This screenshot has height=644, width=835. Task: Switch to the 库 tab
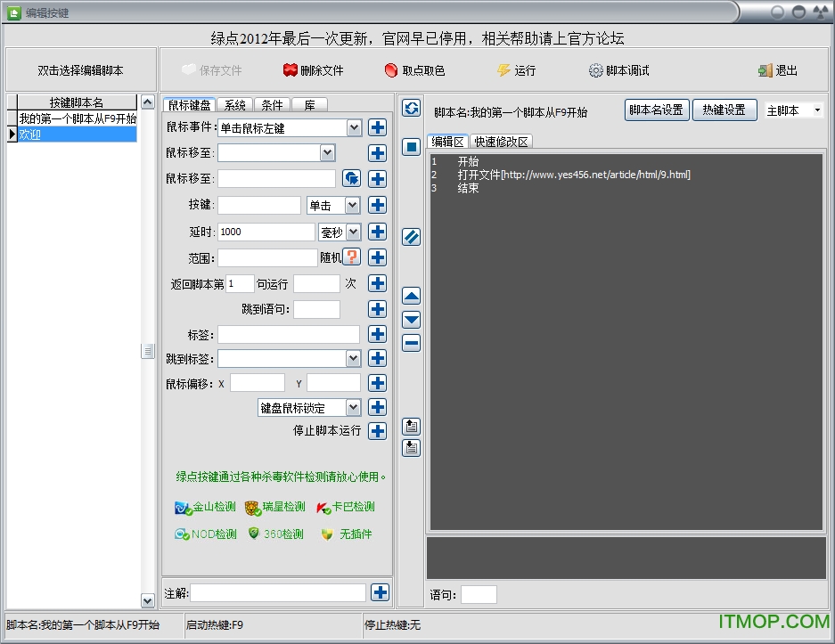click(x=309, y=105)
